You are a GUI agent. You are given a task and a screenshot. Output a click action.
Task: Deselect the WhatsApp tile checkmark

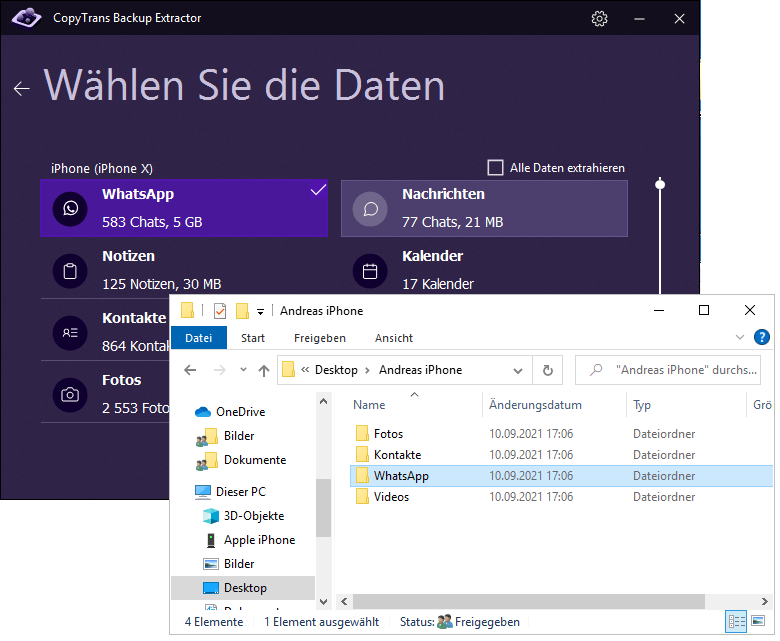pyautogui.click(x=318, y=189)
